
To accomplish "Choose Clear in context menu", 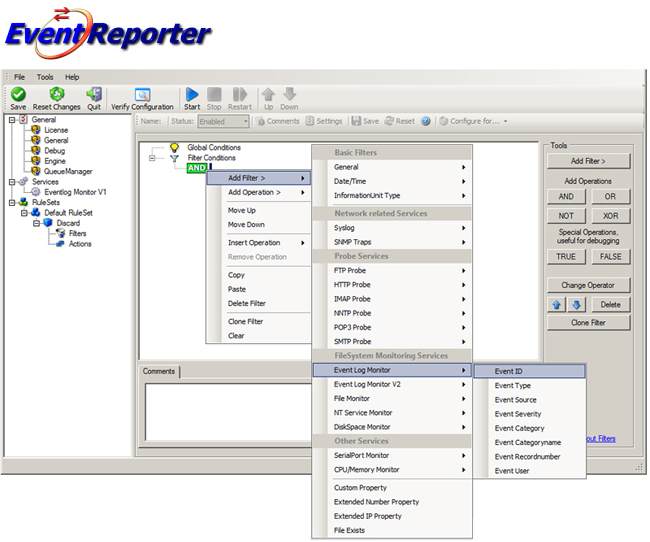I will point(258,336).
